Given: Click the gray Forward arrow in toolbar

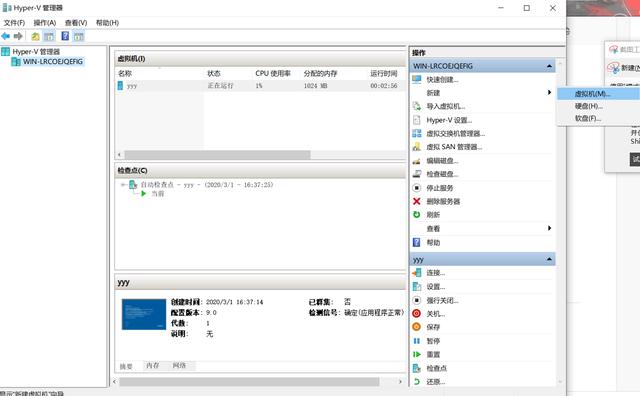Looking at the screenshot, I should coord(18,36).
